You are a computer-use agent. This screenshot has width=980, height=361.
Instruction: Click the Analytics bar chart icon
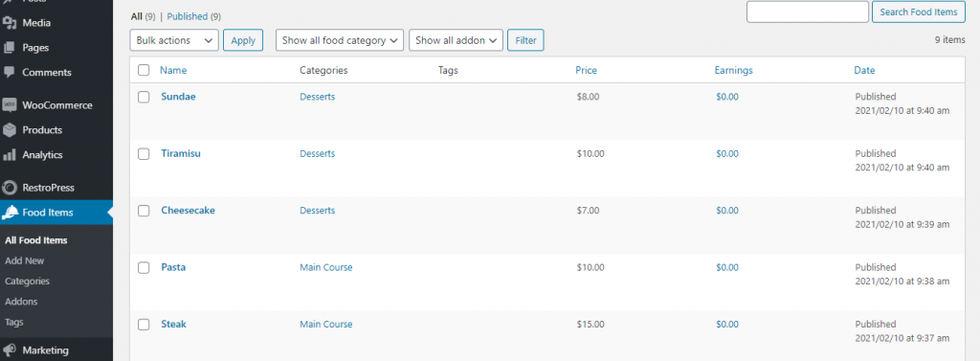pyautogui.click(x=10, y=154)
